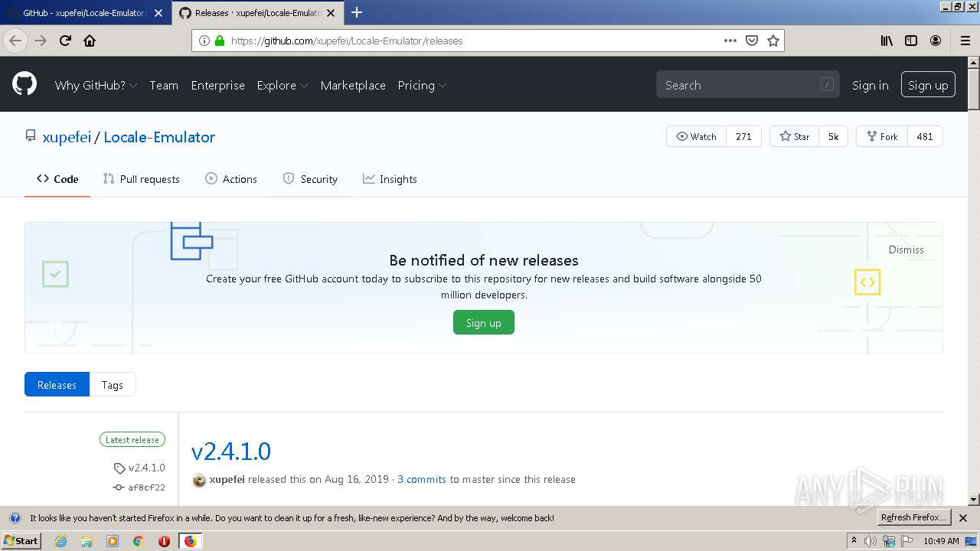Open the 481 forks count
Screen dimensions: 980x551
[x=925, y=136]
